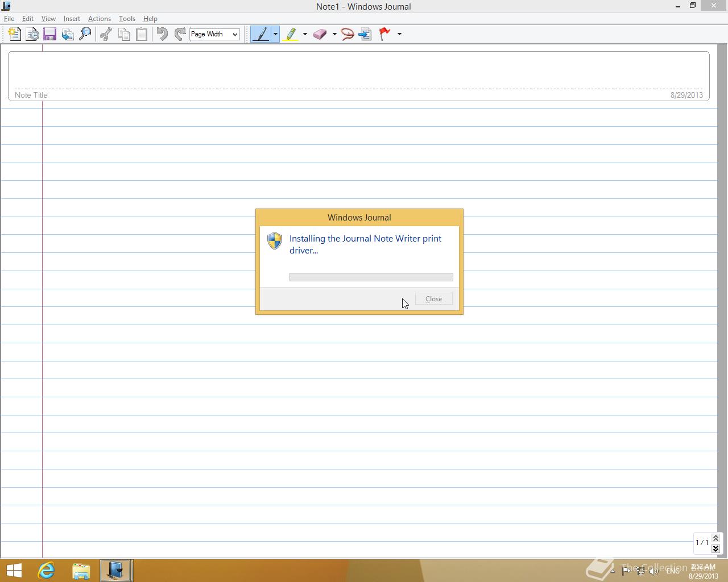Open the Page Width zoom combo box
The height and width of the screenshot is (582, 728).
[x=215, y=34]
